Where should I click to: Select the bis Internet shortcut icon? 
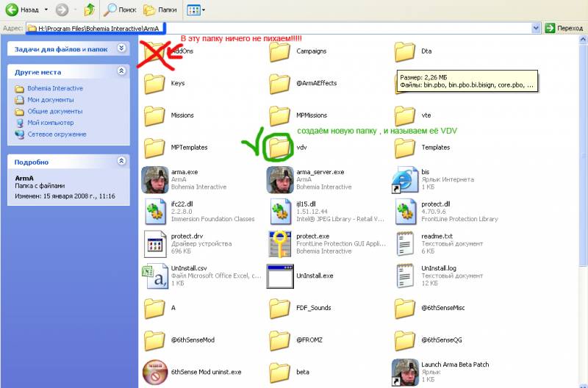coord(405,180)
